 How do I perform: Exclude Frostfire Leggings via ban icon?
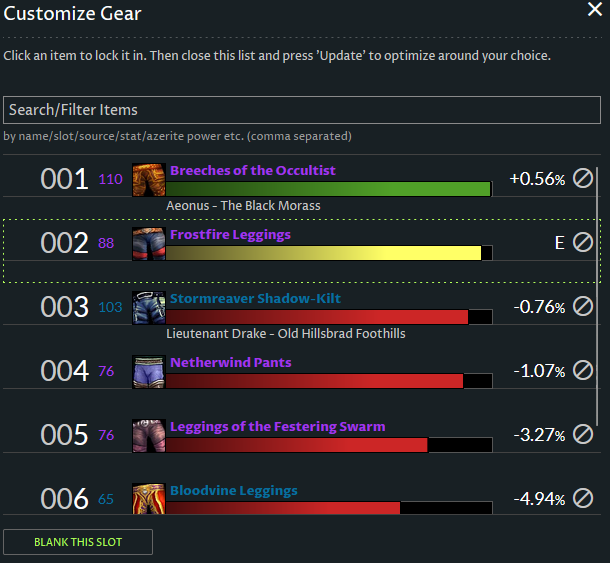click(x=582, y=243)
